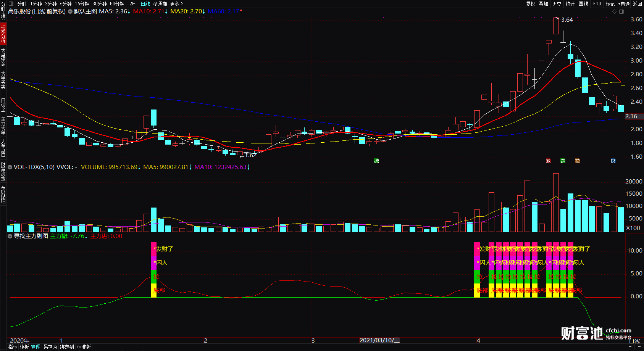Open the 寻找主力副图 indicator dropdown
Viewport: 644px width, 351px height.
10,236
